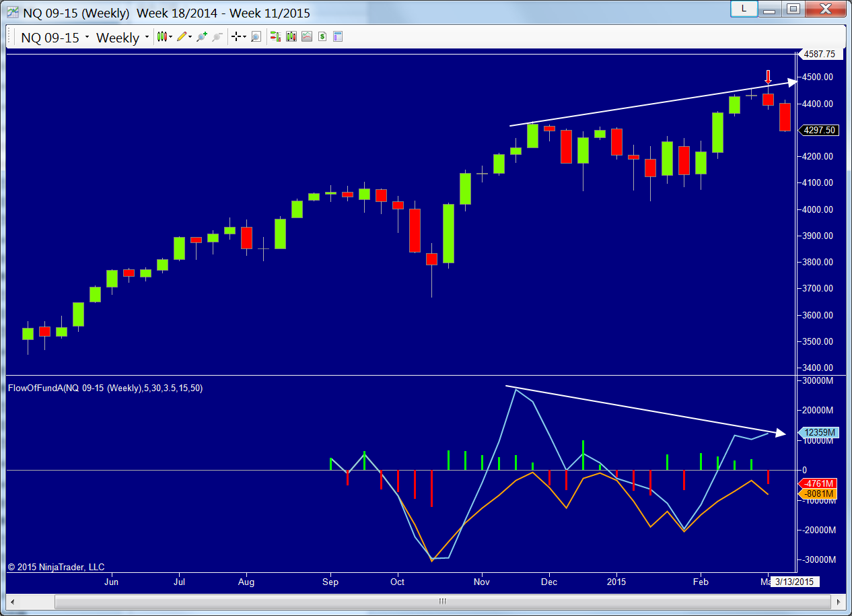The image size is (852, 616).
Task: Click the 3/13/2015 date label
Action: pos(794,582)
